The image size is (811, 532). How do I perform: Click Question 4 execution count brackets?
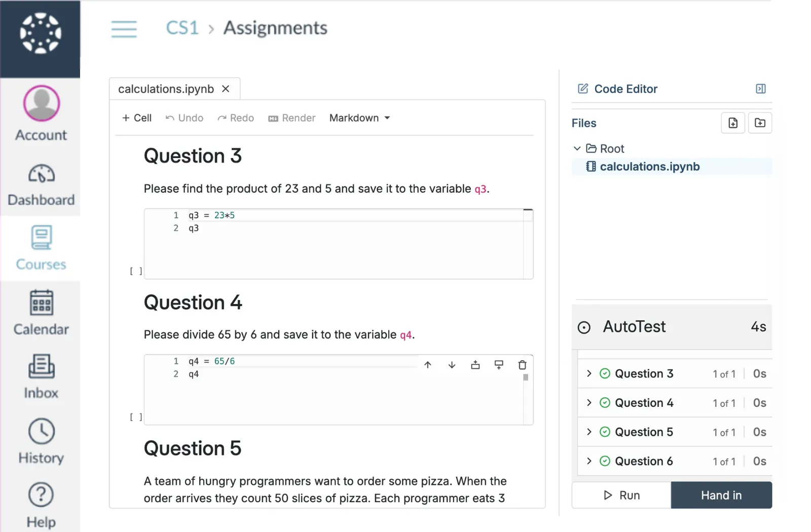tap(136, 417)
